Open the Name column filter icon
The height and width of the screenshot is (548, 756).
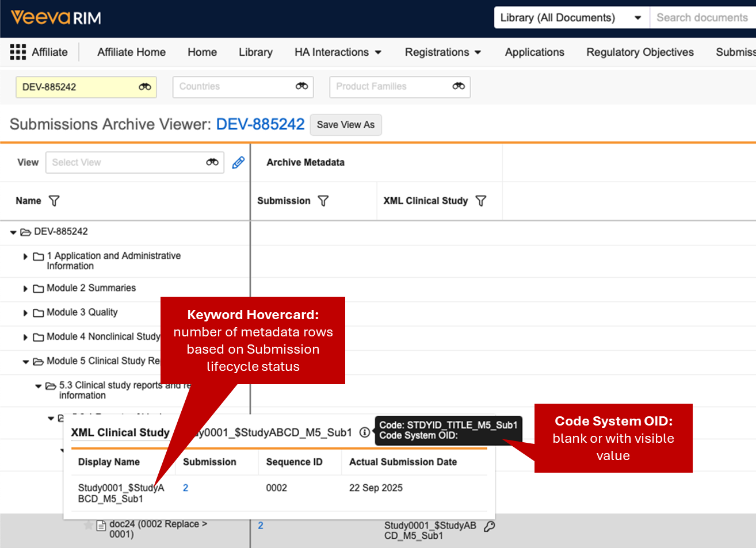[54, 201]
